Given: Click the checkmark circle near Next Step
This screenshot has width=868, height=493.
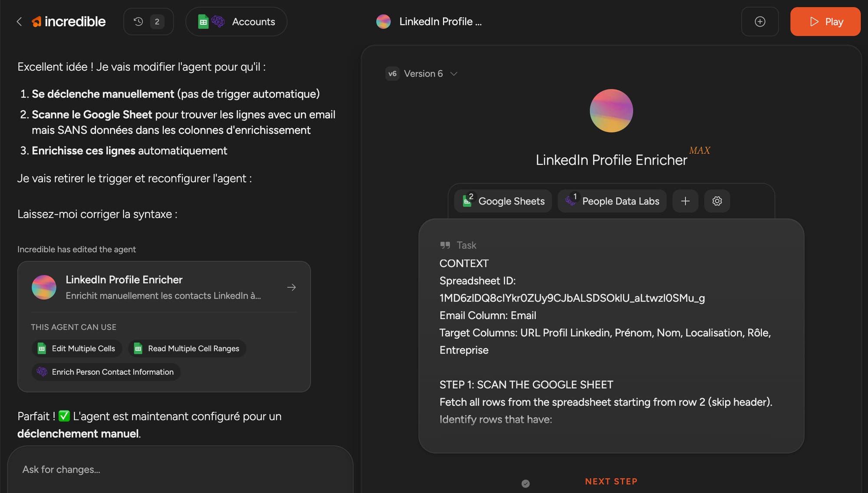Looking at the screenshot, I should click(525, 483).
